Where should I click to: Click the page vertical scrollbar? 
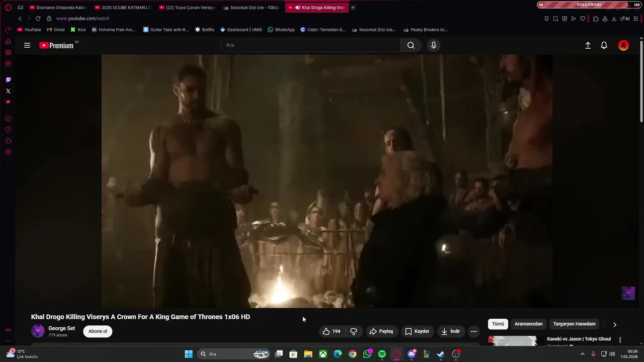pos(641,80)
